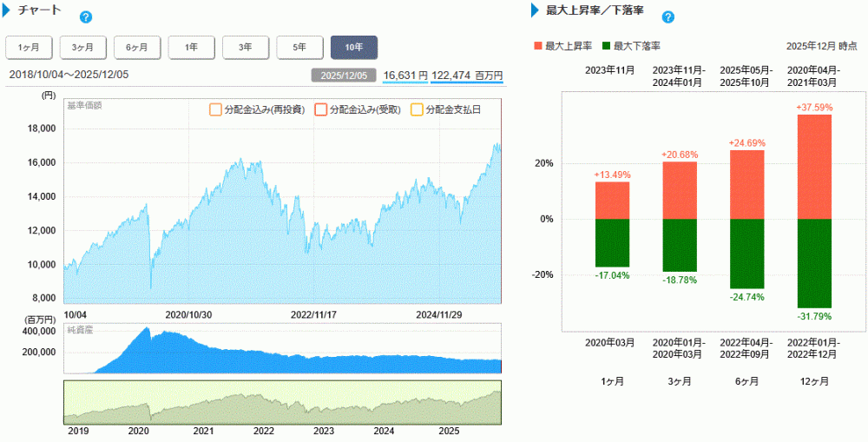Switch chart to 1年 period
868x442 pixels.
tap(192, 47)
